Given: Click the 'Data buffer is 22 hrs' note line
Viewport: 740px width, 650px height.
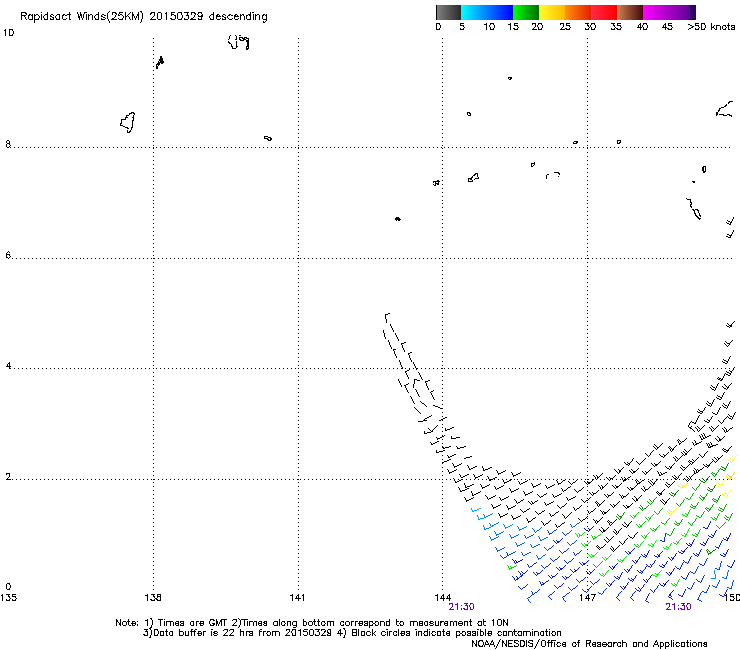Looking at the screenshot, I should [352, 633].
